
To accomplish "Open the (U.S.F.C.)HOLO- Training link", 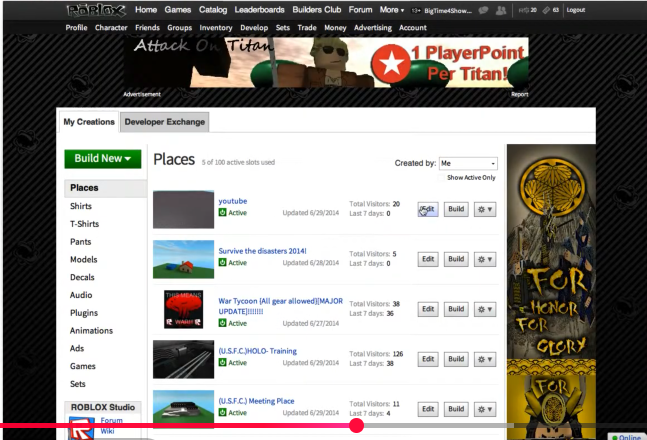I will tap(257, 351).
